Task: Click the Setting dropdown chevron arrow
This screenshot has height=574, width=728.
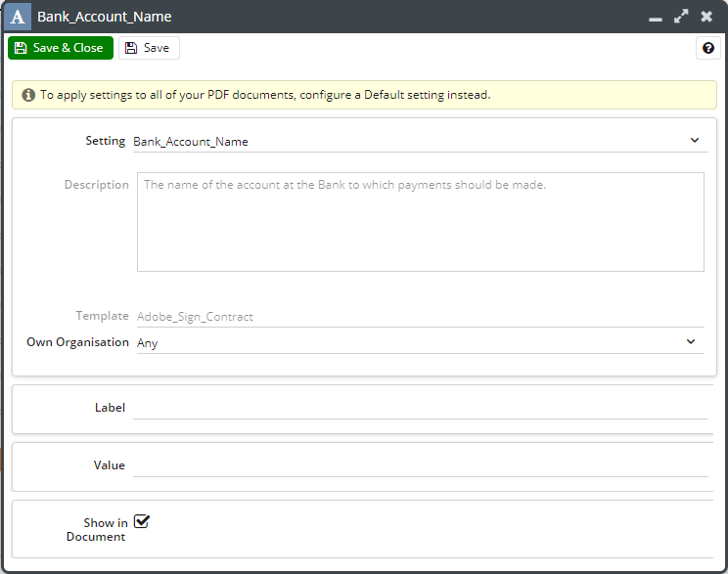Action: tap(695, 140)
